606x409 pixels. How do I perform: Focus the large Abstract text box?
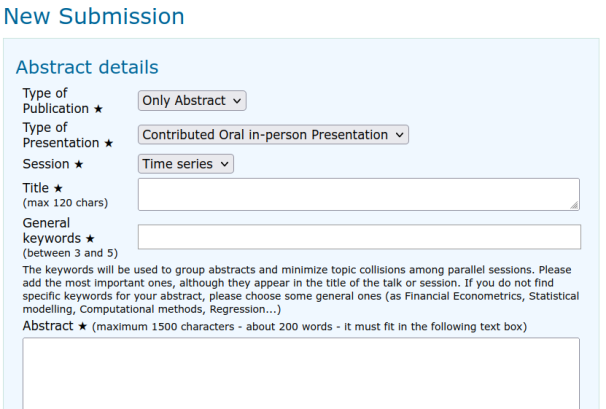(x=300, y=375)
